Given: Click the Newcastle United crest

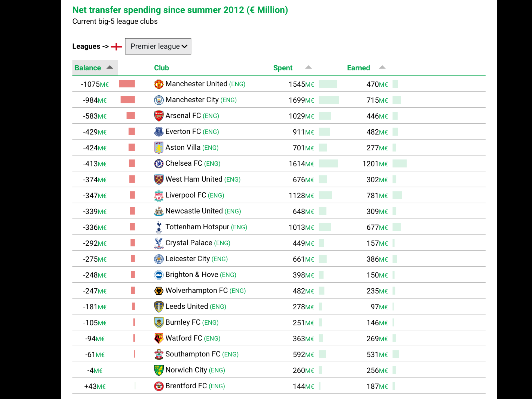Looking at the screenshot, I should tap(159, 211).
